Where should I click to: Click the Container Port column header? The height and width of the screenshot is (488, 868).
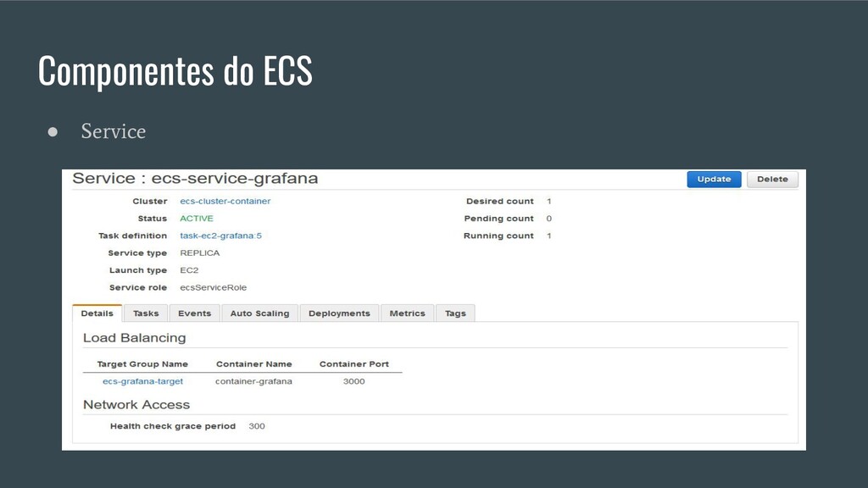(353, 364)
